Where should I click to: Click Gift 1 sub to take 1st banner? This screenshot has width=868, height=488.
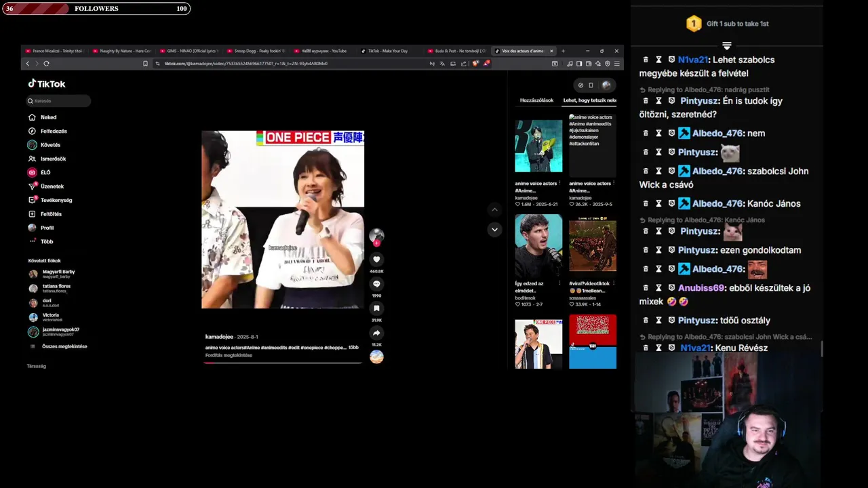click(x=727, y=24)
